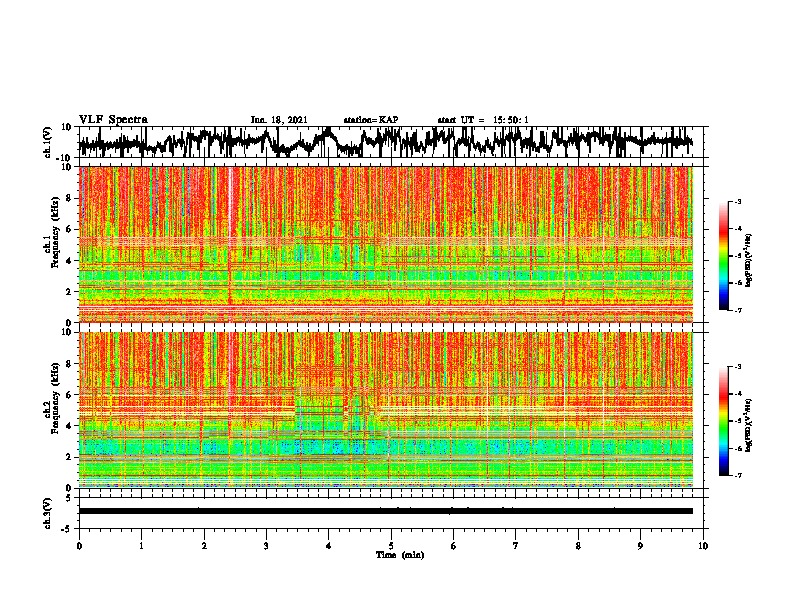The image size is (792, 612).
Task: Click the "-3" label on the ch.1 color bar
Action: pos(738,201)
